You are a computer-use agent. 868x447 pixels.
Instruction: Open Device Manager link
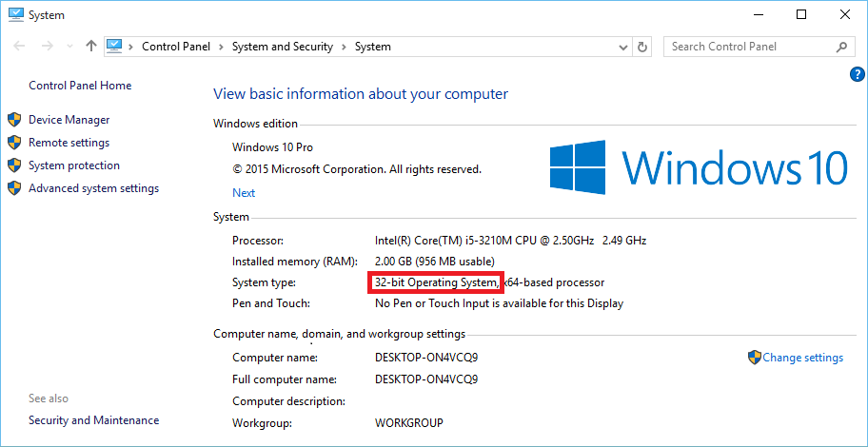tap(69, 120)
